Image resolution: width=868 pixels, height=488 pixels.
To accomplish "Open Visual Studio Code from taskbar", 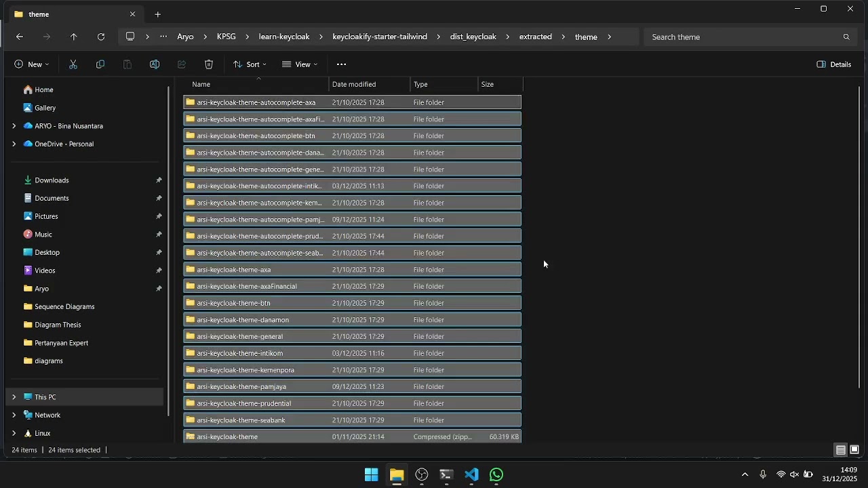I will pyautogui.click(x=471, y=475).
